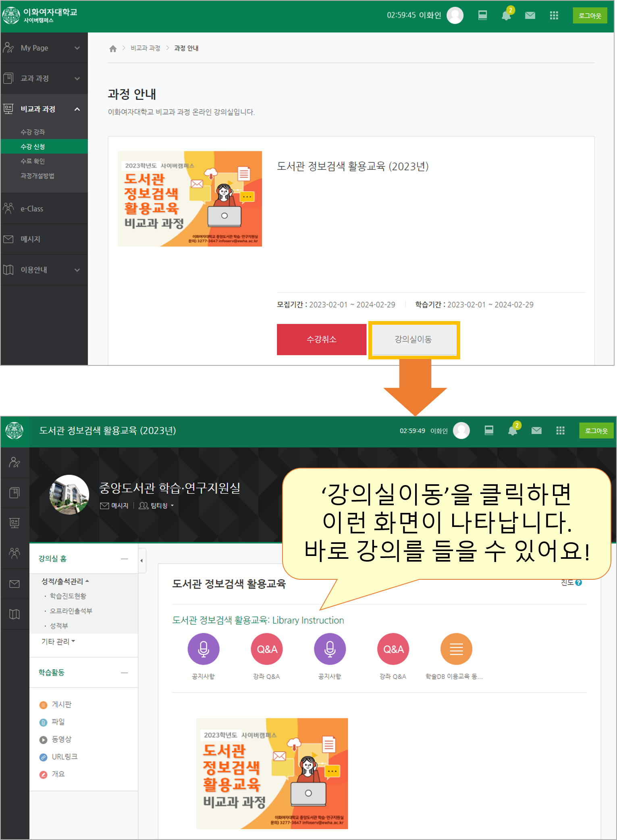Click the non-curricular course icon in collapsed sidebar
617x840 pixels.
tap(15, 523)
